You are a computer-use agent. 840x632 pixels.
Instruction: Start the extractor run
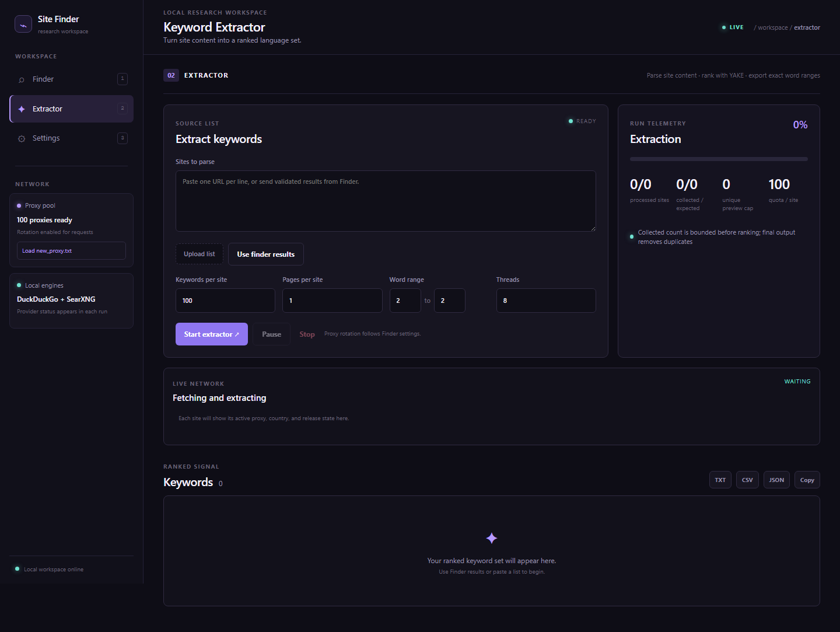[212, 334]
